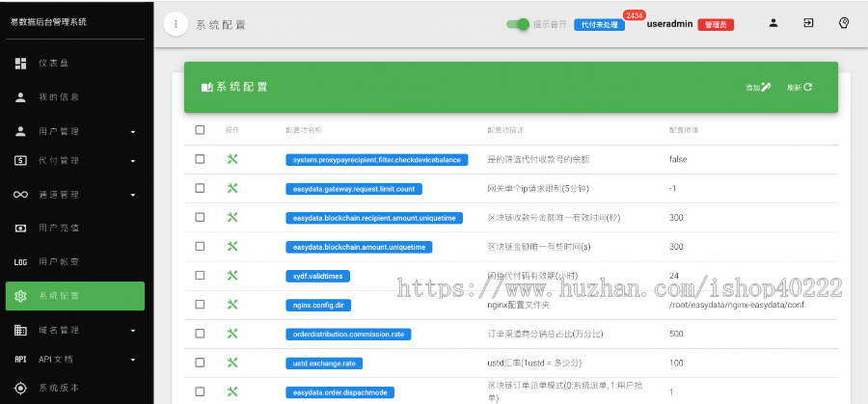This screenshot has height=404, width=868.
Task: Click the 仪表盘 dashboard icon in sidebar
Action: click(x=20, y=64)
